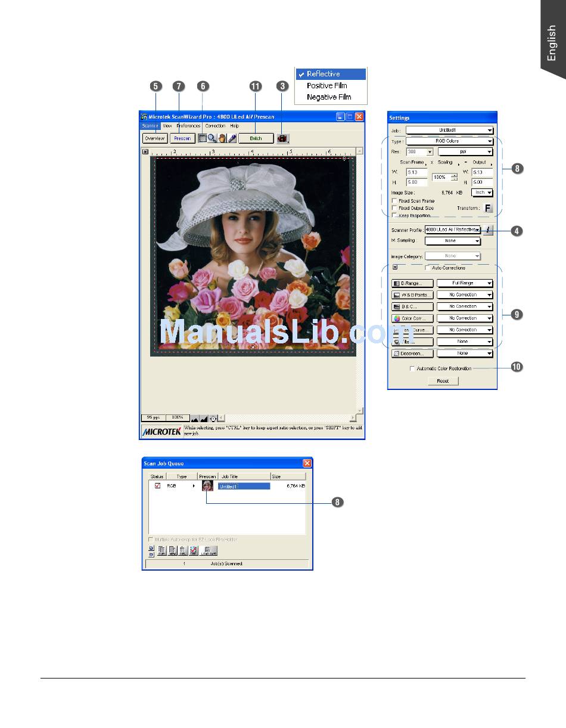Click the Scan Frame height field 5.00
Screen dimensions: 566x728
pos(417,182)
